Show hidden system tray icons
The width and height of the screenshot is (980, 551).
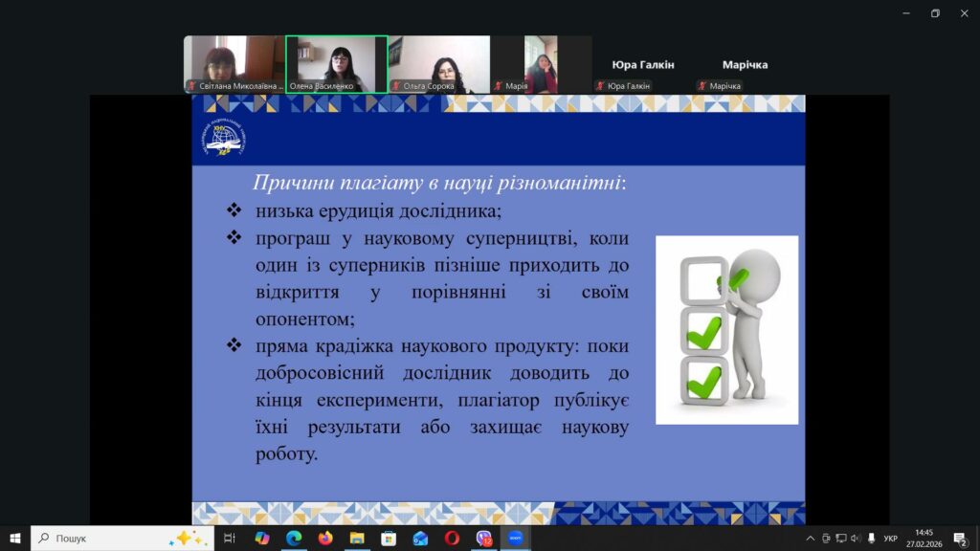(x=811, y=539)
